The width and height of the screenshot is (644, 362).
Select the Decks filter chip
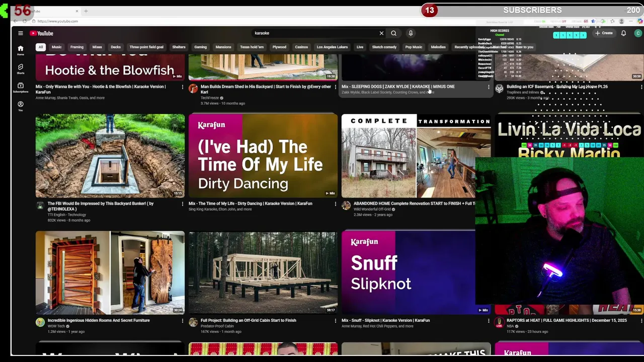coord(116,47)
